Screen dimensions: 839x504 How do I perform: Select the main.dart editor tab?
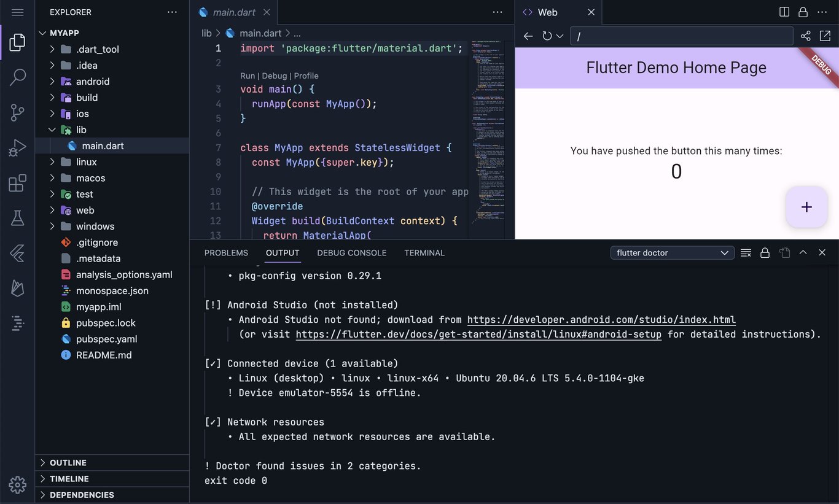pos(233,12)
